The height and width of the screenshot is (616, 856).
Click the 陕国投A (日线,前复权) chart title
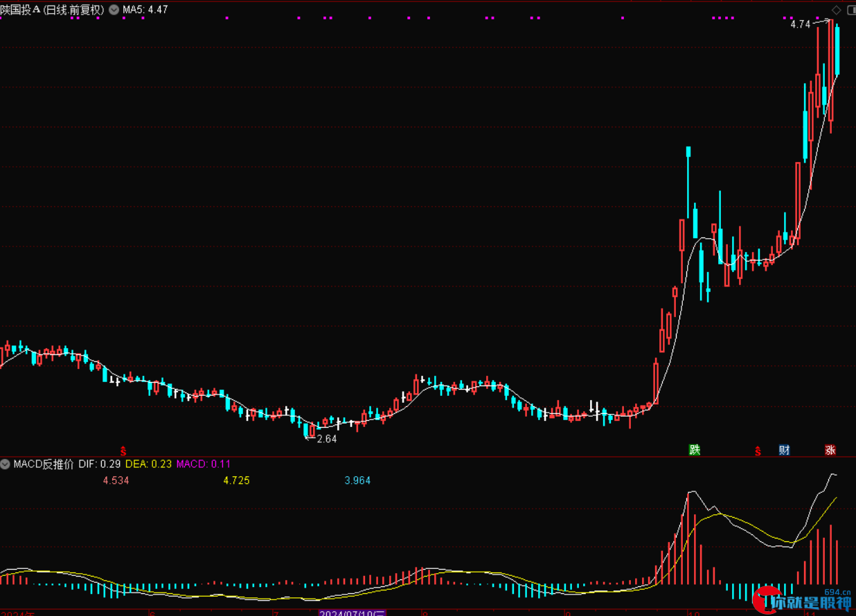click(53, 10)
